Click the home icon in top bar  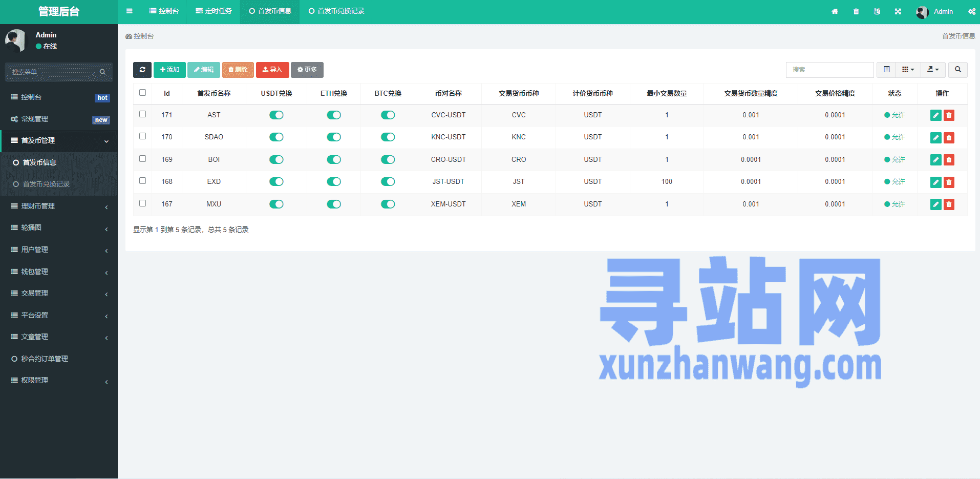click(835, 11)
